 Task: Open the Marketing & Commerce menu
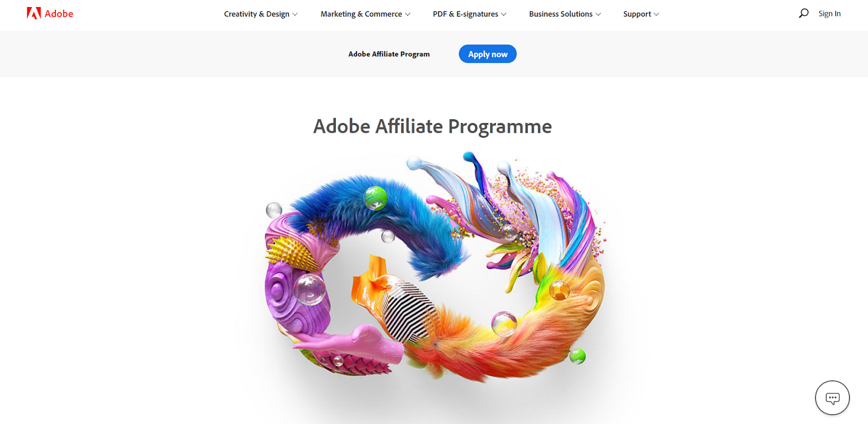(366, 14)
